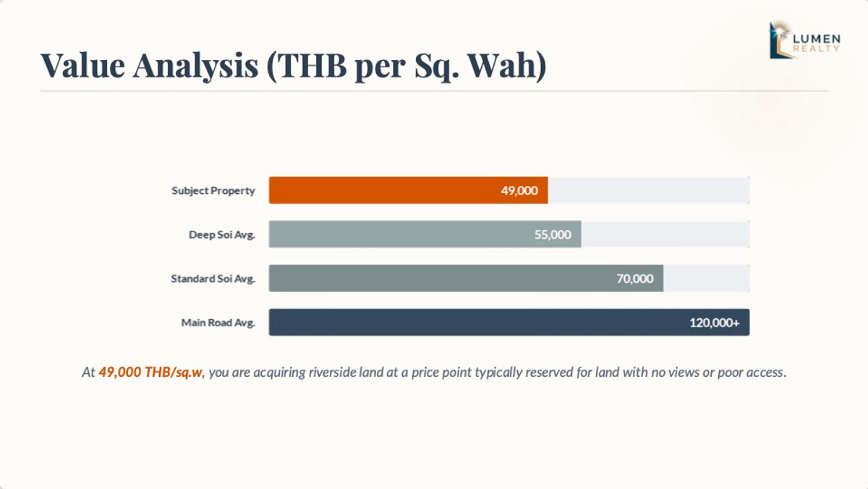Click the navy Main Road bar
Image resolution: width=868 pixels, height=489 pixels.
[470, 323]
